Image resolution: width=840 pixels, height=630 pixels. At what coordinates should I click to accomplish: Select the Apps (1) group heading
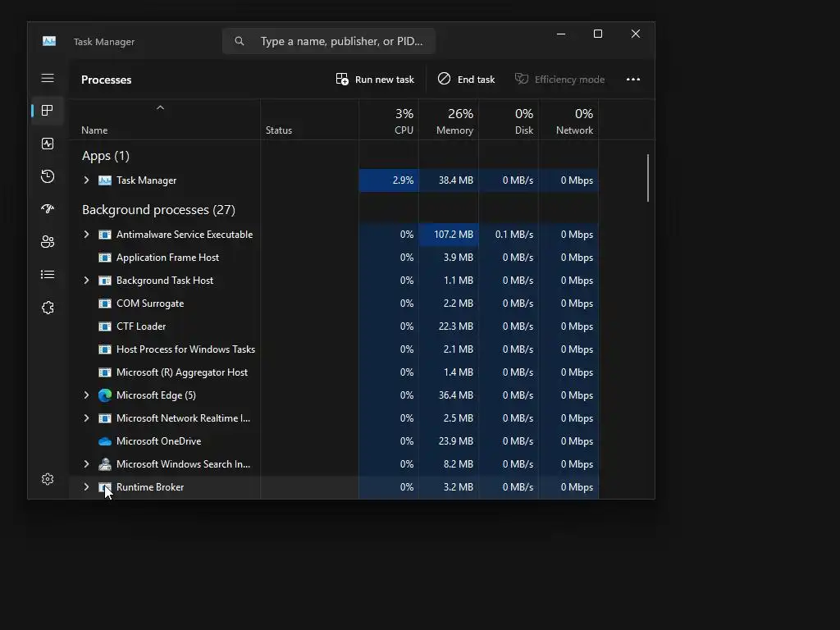[106, 156]
